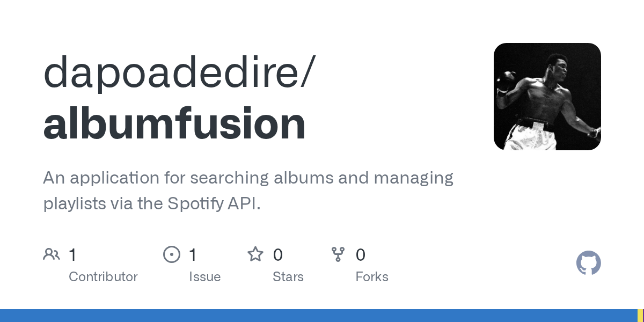The image size is (644, 322).
Task: Click the contributors people icon
Action: pyautogui.click(x=52, y=254)
